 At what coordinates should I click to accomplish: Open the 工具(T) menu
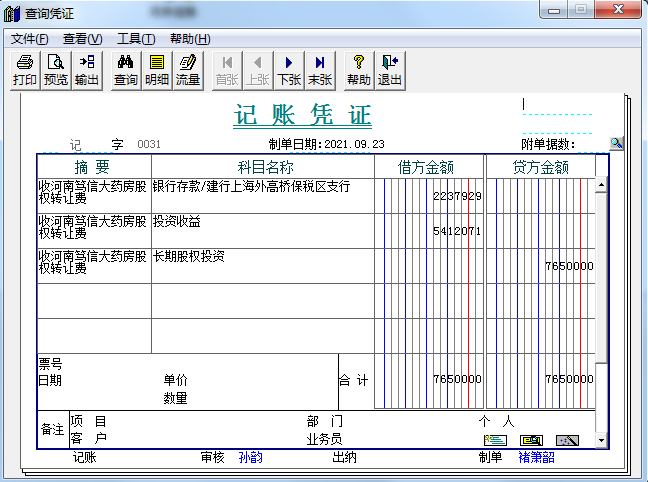pos(136,39)
